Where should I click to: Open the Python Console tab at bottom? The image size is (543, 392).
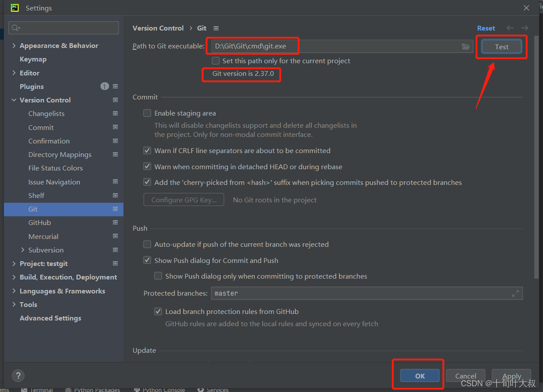160,389
